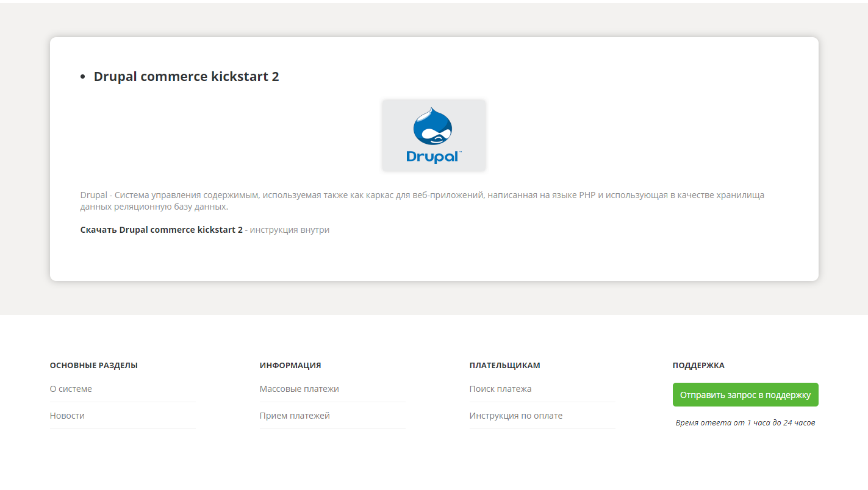The height and width of the screenshot is (490, 868).
Task: Click the Drupal description paragraph
Action: (422, 201)
